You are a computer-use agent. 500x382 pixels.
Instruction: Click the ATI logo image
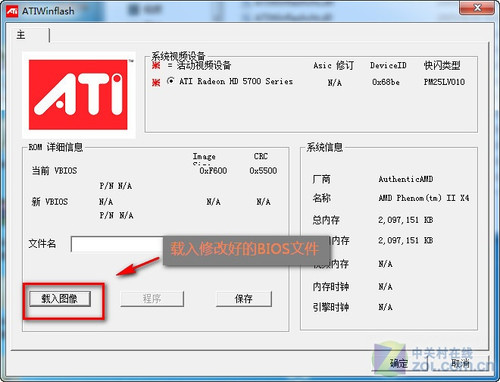point(79,95)
